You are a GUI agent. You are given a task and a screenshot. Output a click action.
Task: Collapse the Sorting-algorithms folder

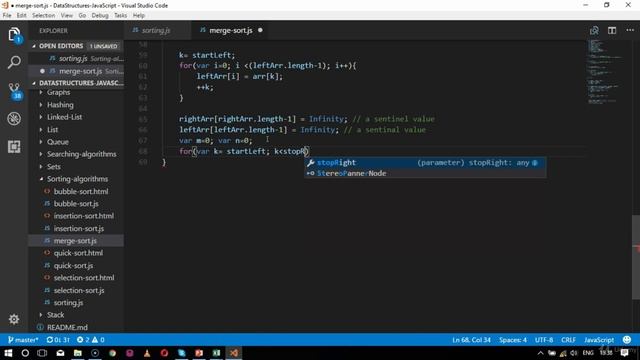77,179
